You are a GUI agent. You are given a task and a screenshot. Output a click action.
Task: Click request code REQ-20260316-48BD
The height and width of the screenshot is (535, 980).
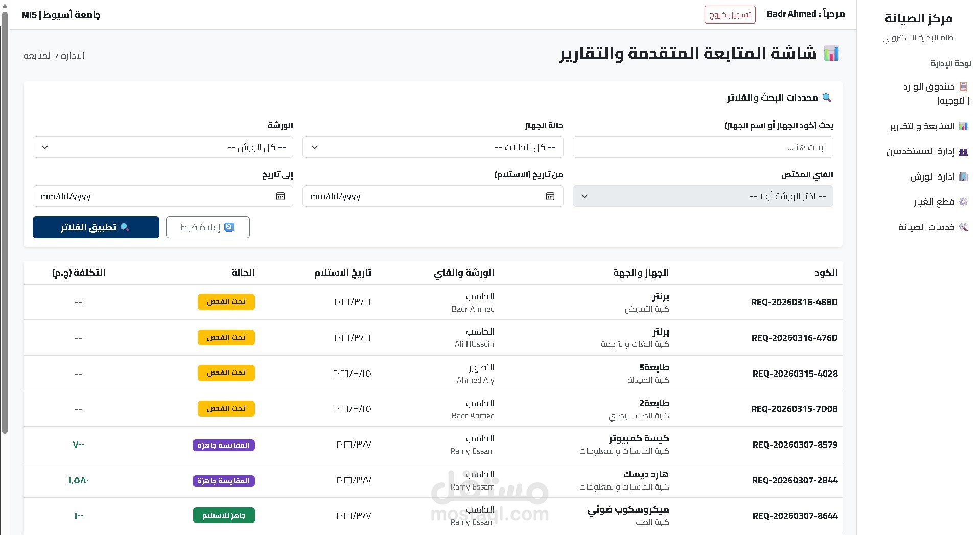[x=794, y=302]
